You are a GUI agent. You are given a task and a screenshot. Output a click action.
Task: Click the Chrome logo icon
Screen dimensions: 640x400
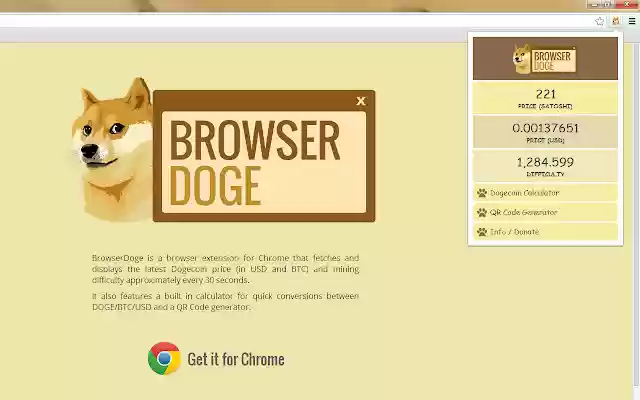point(164,358)
